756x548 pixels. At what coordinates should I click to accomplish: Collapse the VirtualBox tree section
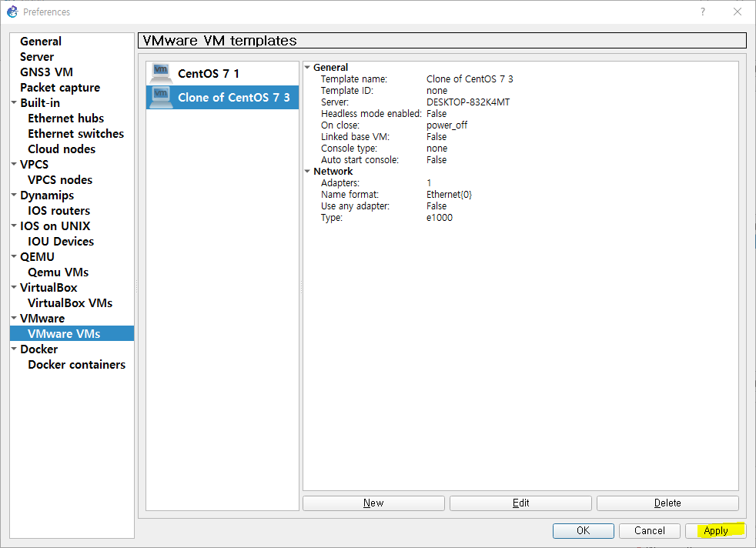tap(14, 287)
